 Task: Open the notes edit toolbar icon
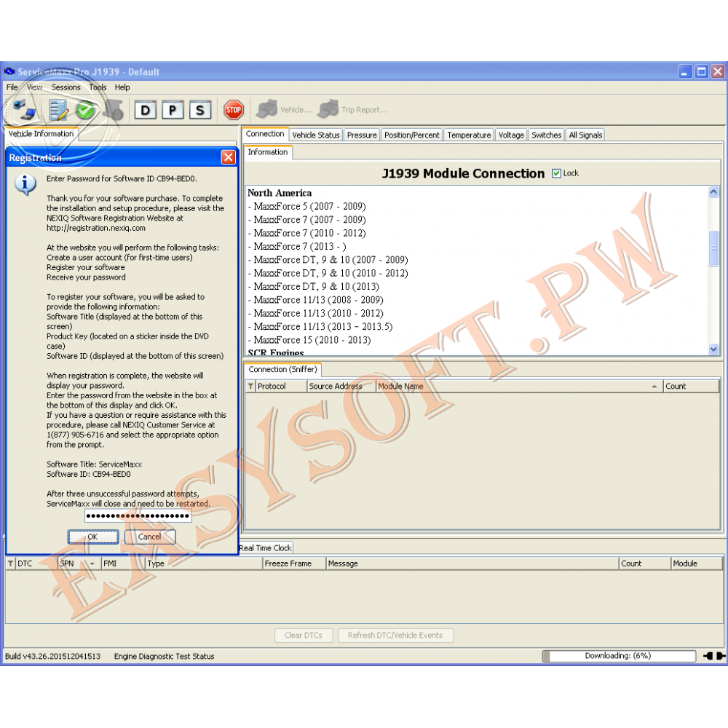point(58,110)
